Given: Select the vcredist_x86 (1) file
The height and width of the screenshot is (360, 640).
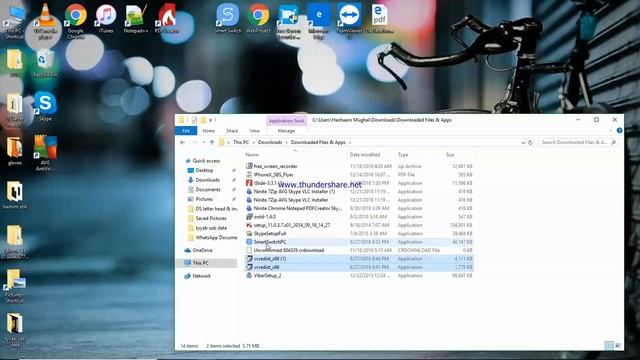Looking at the screenshot, I should coord(359,259).
